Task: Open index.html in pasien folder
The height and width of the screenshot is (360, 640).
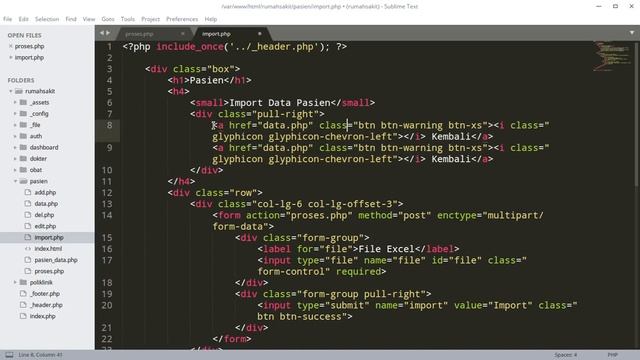Action: click(48, 249)
